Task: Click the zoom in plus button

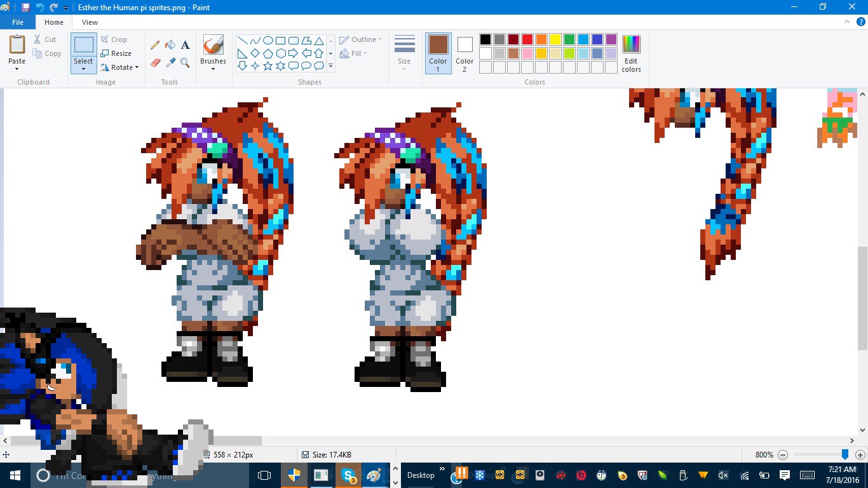Action: pyautogui.click(x=860, y=455)
